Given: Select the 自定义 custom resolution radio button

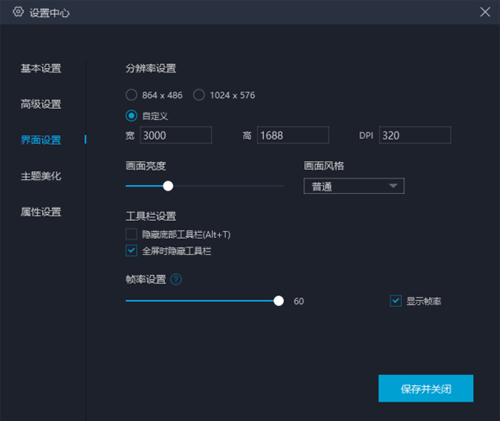Looking at the screenshot, I should 131,116.
